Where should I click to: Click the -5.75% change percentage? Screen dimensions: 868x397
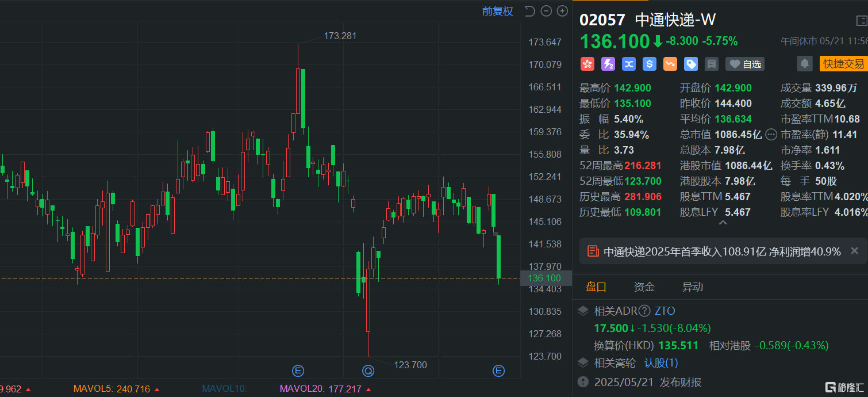tap(720, 41)
